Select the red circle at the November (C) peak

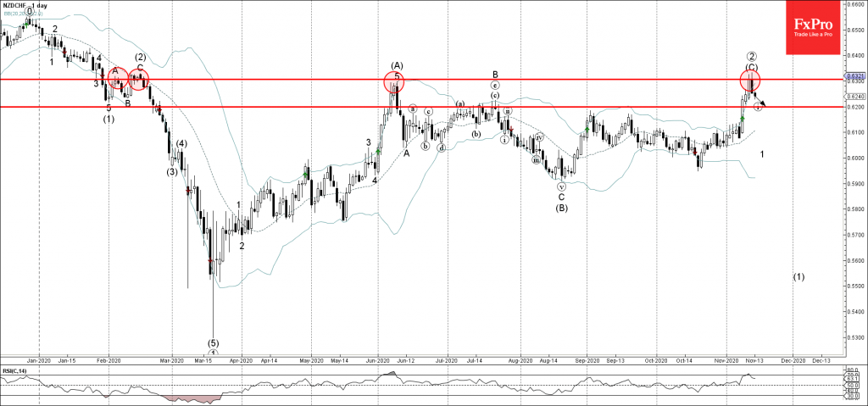click(750, 81)
